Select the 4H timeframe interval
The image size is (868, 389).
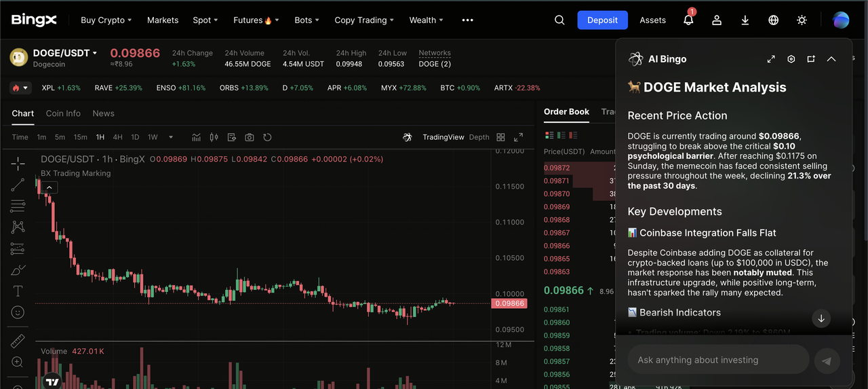coord(117,137)
